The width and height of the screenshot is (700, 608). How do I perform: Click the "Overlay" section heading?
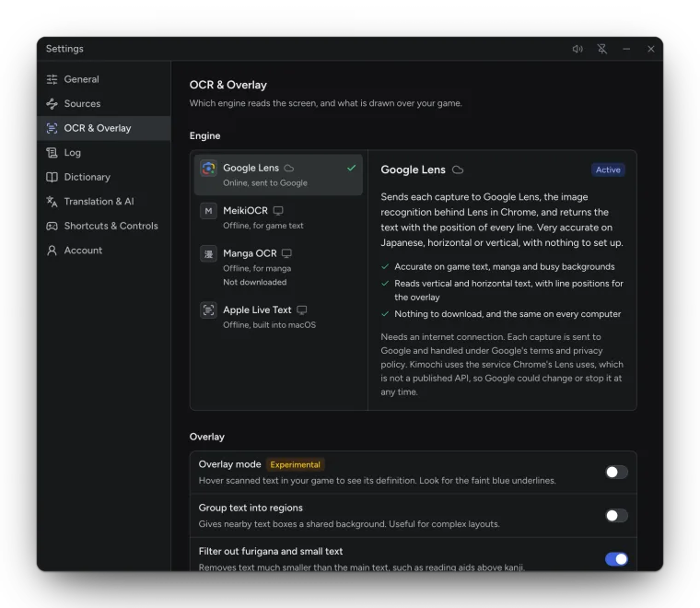pyautogui.click(x=207, y=437)
